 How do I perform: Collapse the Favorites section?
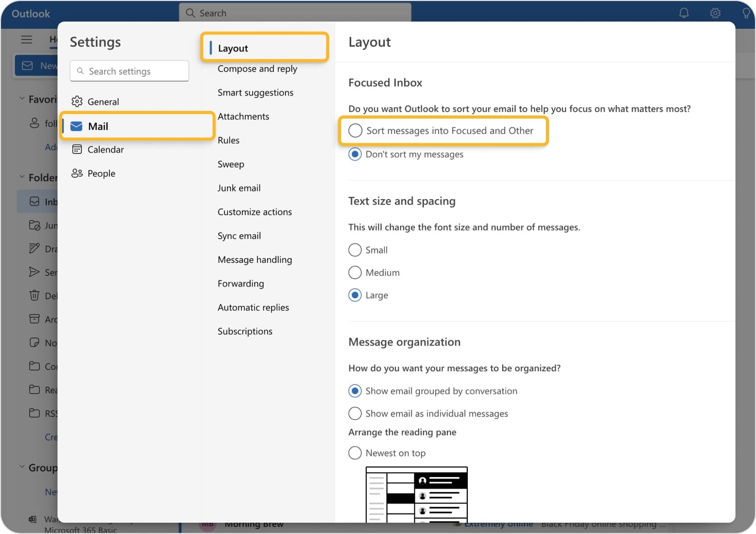click(x=22, y=98)
